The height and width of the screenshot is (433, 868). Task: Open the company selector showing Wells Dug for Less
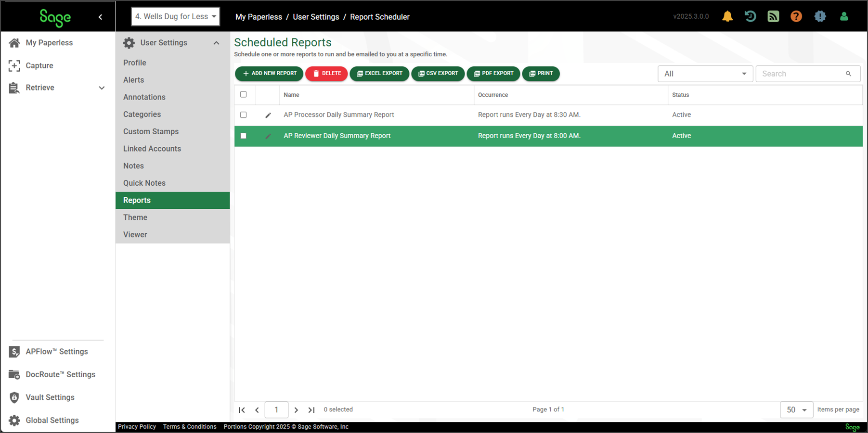click(x=175, y=16)
